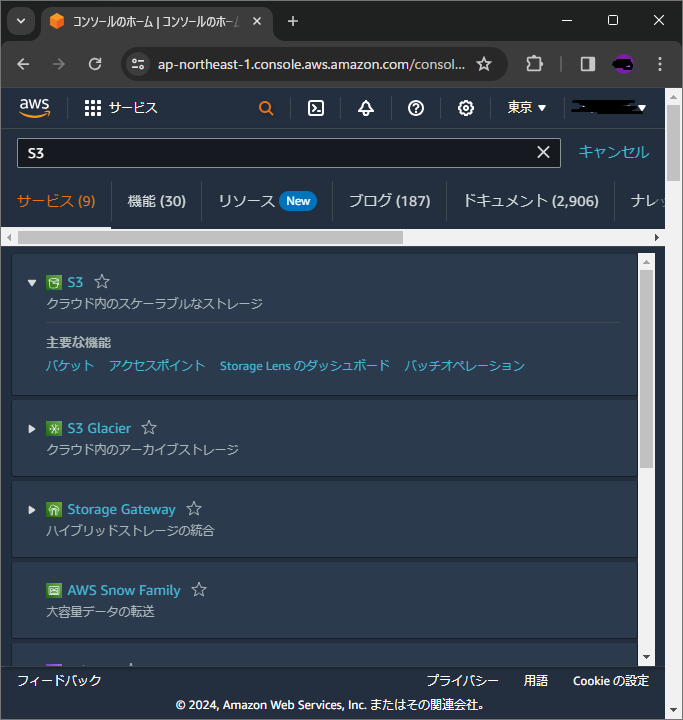The height and width of the screenshot is (720, 683).
Task: Click the S3 Glacier service icon
Action: click(x=54, y=428)
